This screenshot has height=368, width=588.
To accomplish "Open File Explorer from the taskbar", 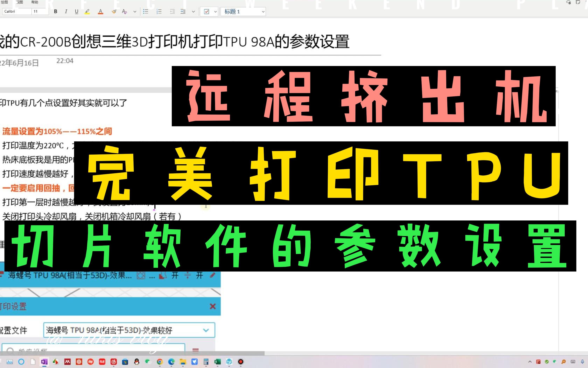I will (183, 362).
